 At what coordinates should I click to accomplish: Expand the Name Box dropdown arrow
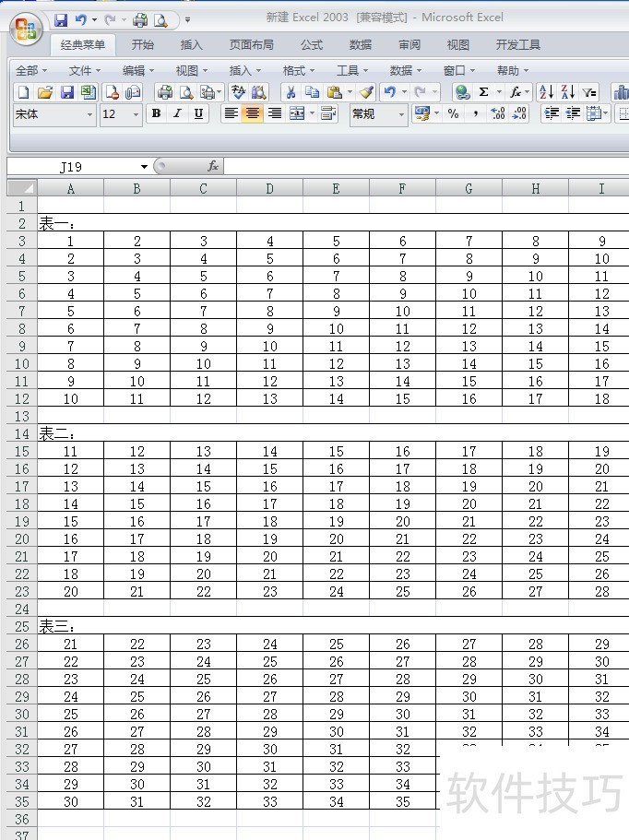144,167
